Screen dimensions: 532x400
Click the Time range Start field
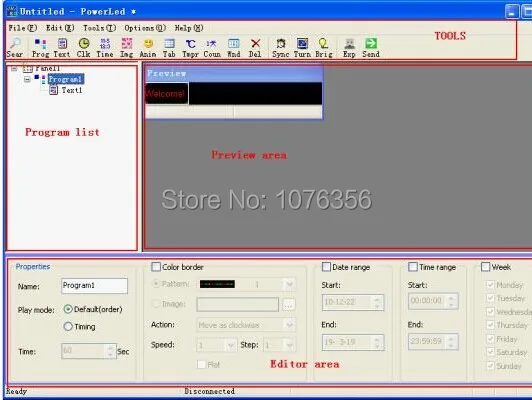(x=433, y=301)
